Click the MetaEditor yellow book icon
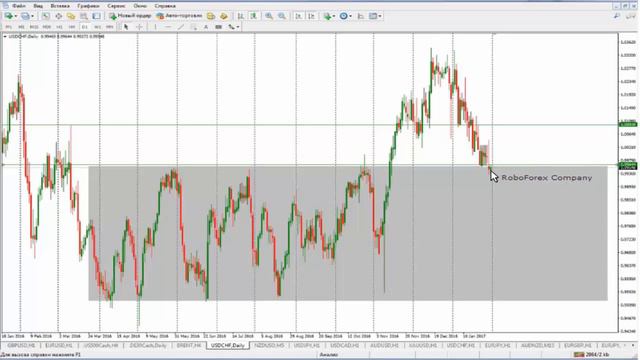 (x=211, y=16)
